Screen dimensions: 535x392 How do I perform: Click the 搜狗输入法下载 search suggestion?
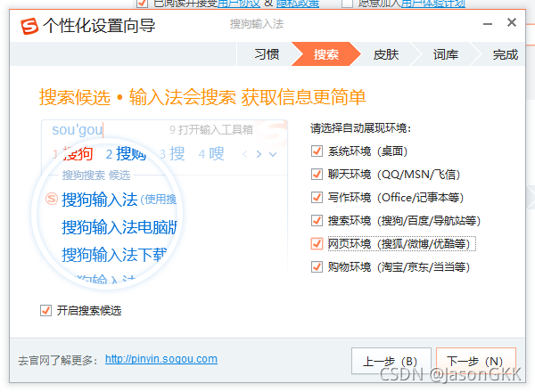pos(114,254)
